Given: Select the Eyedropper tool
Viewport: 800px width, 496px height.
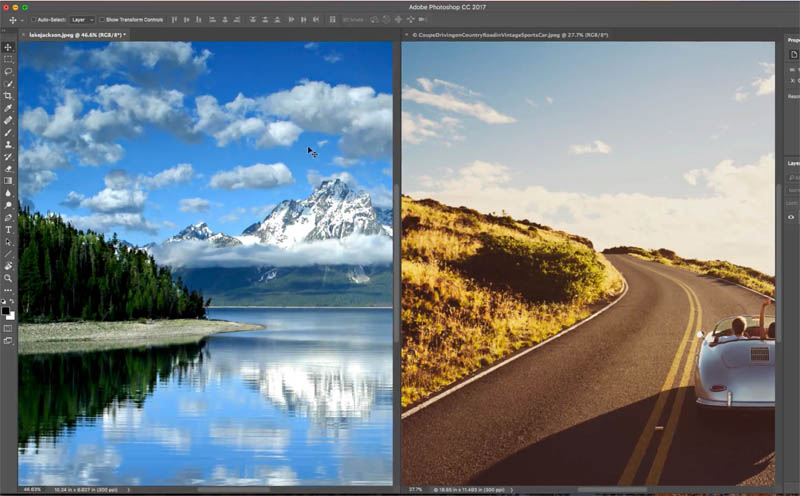Looking at the screenshot, I should [8, 108].
